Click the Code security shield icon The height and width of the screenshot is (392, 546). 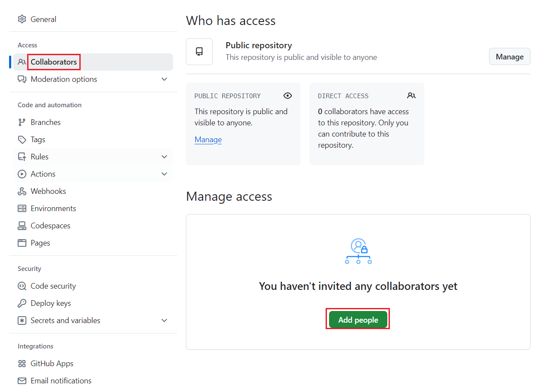click(x=22, y=286)
